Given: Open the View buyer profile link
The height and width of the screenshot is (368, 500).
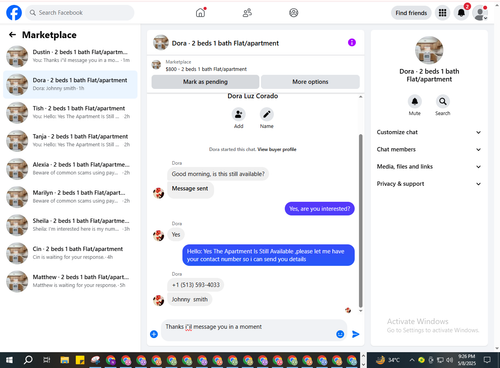Looking at the screenshot, I should [x=277, y=149].
